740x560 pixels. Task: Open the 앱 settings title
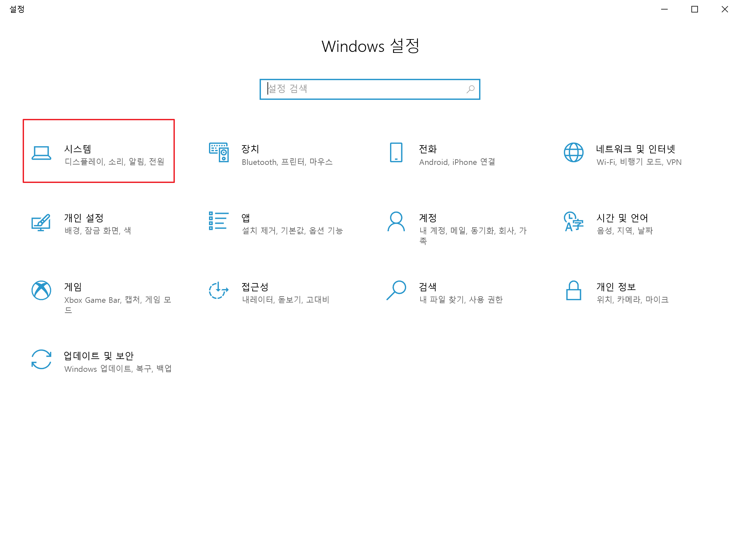pyautogui.click(x=246, y=218)
